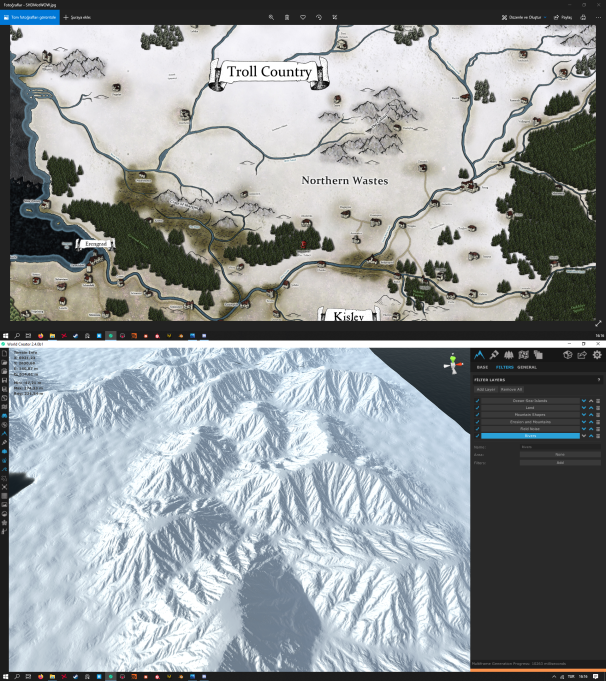606x681 pixels.
Task: Click the Area None button
Action: [560, 455]
